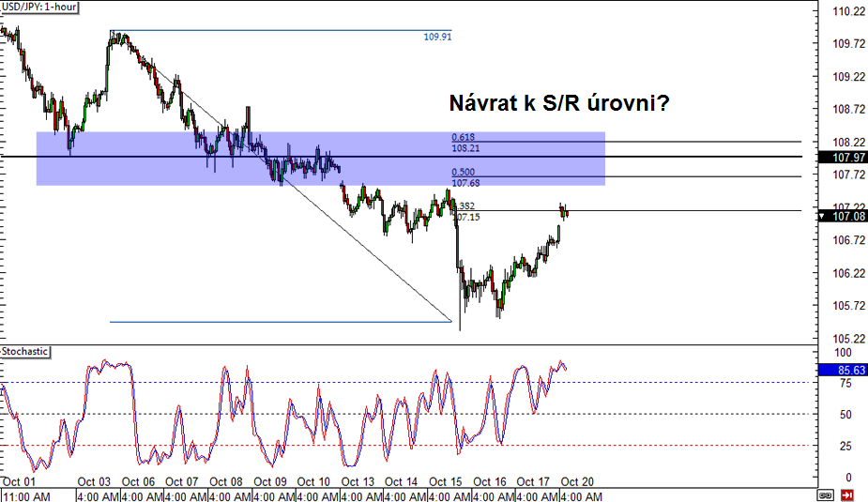The image size is (868, 502).
Task: Select the USD/JPY 1-hour chart title label
Action: [40, 8]
